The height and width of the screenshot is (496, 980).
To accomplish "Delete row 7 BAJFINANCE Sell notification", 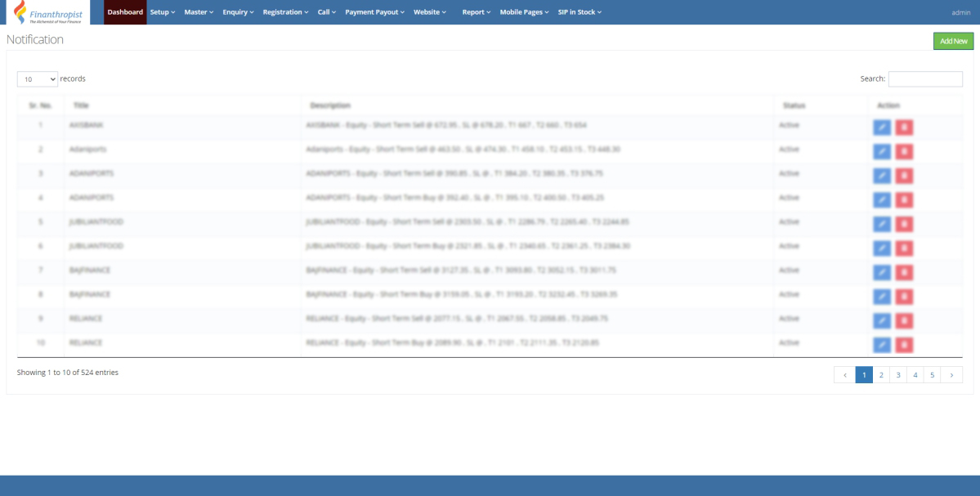I will (904, 272).
